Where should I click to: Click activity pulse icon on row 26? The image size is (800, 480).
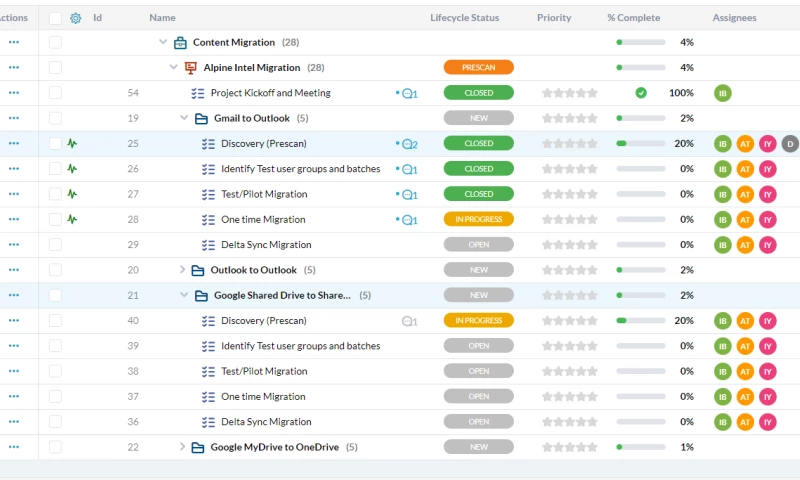72,168
